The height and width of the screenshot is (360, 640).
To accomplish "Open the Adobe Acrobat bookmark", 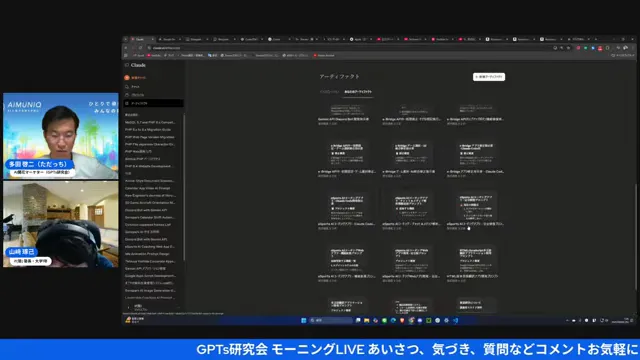I will 324,55.
